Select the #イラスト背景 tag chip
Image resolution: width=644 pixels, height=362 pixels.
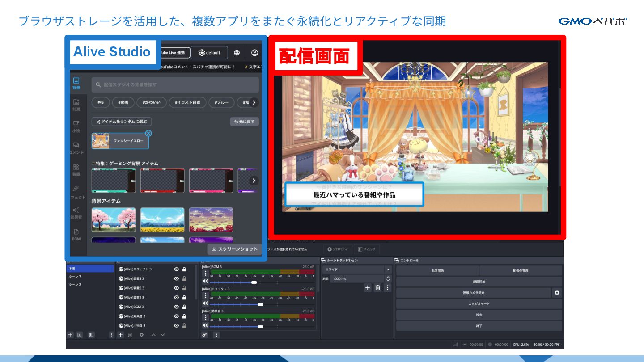(187, 102)
